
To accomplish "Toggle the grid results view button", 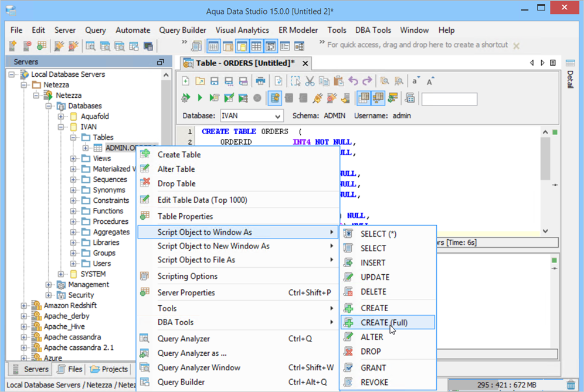I will tap(364, 98).
